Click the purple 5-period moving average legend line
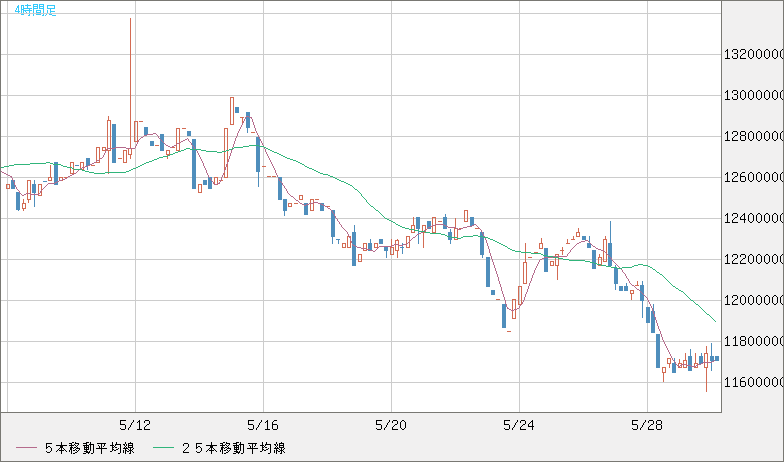 (x=26, y=448)
